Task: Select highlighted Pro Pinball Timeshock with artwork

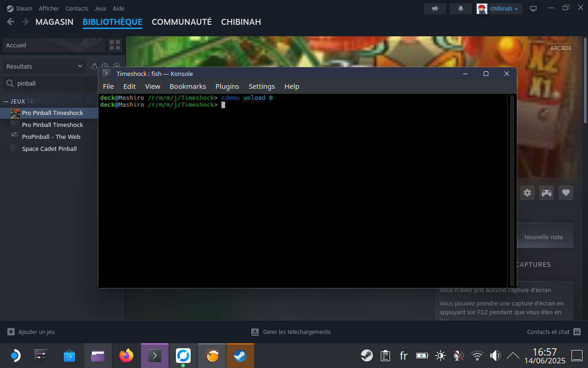Action: pos(52,113)
